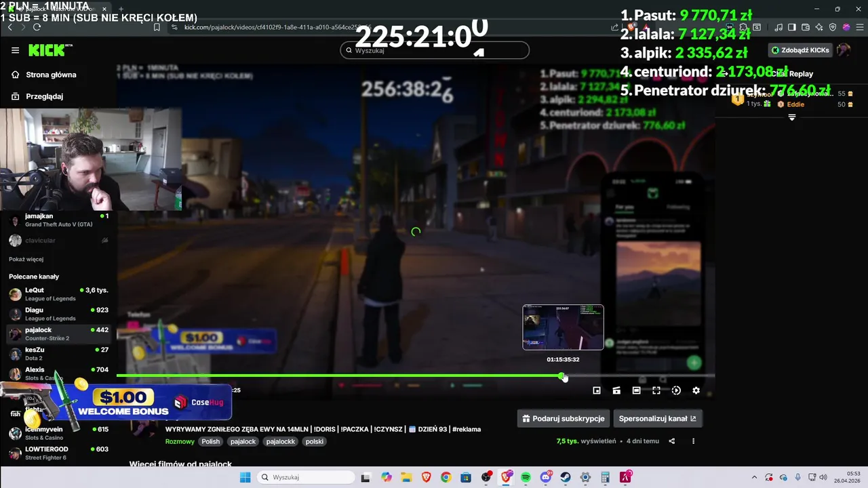This screenshot has width=868, height=488.
Task: Open the Kick sidebar hamburger menu
Action: [15, 50]
